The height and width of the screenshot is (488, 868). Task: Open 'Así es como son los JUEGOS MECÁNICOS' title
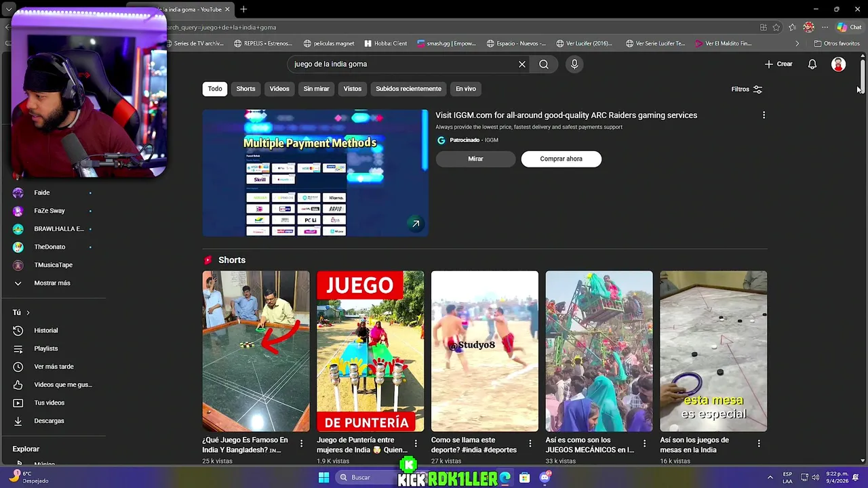(590, 445)
